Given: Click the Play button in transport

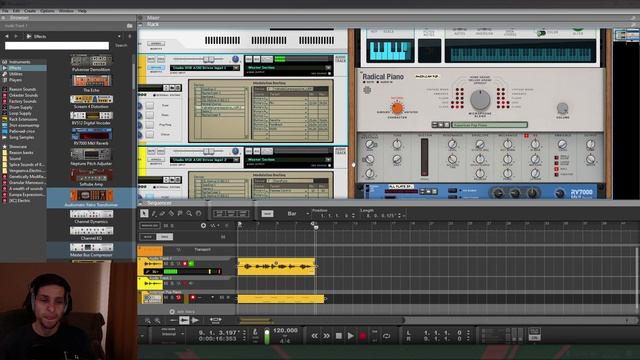Looking at the screenshot, I should [x=351, y=336].
